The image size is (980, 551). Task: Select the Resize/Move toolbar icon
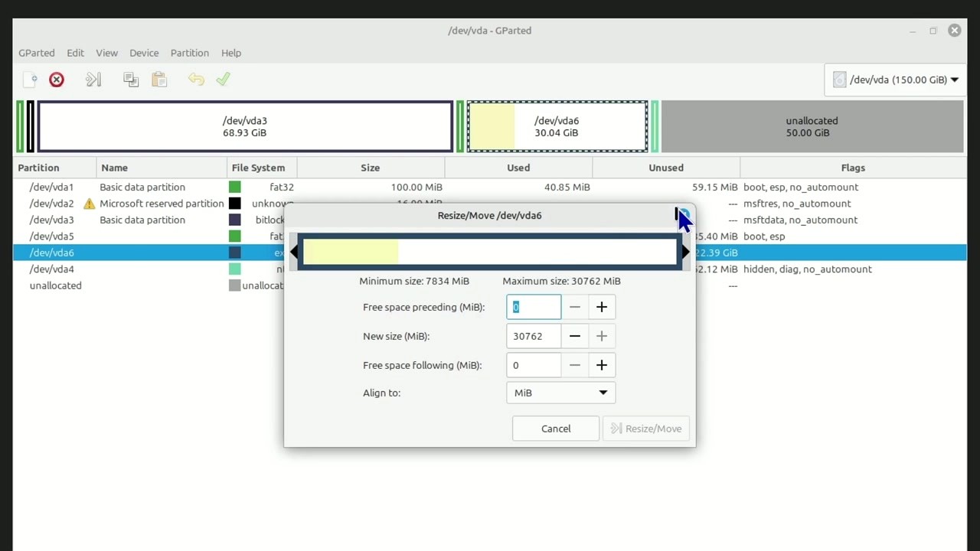93,79
